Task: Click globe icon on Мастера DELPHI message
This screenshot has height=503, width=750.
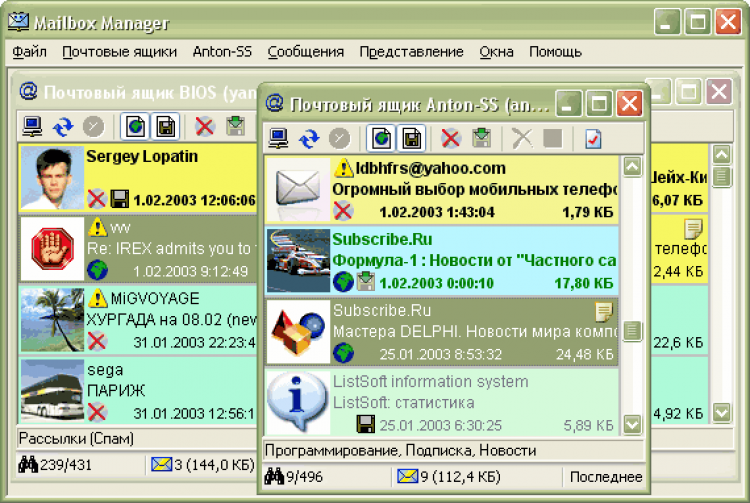Action: click(343, 353)
